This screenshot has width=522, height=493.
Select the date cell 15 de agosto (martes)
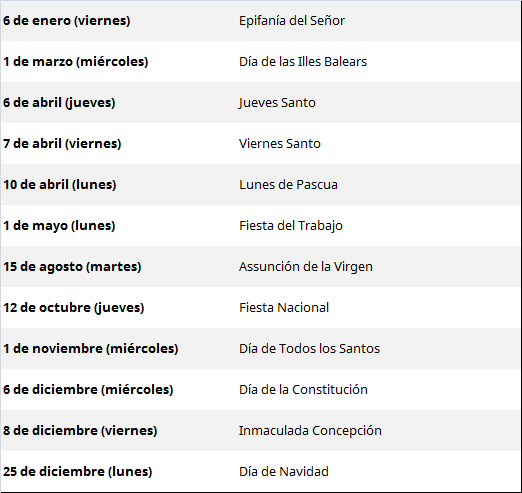[72, 267]
